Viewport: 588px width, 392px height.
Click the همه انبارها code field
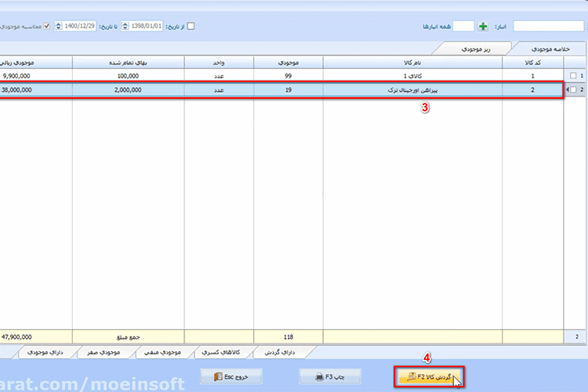point(463,26)
